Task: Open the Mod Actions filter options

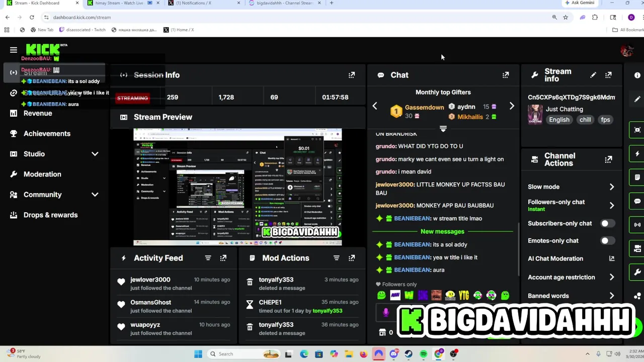Action: click(337, 258)
